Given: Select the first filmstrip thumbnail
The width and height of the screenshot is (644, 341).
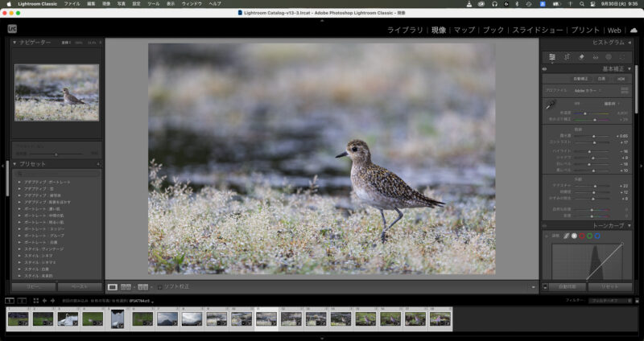Looking at the screenshot, I should tap(18, 318).
